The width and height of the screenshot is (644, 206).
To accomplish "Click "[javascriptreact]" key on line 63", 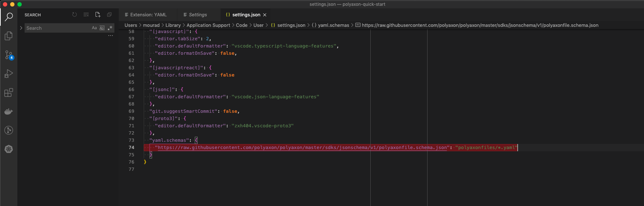I will click(176, 68).
